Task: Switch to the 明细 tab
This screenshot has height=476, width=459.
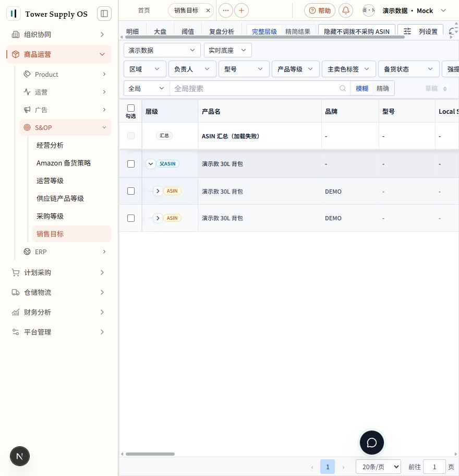Action: point(132,31)
